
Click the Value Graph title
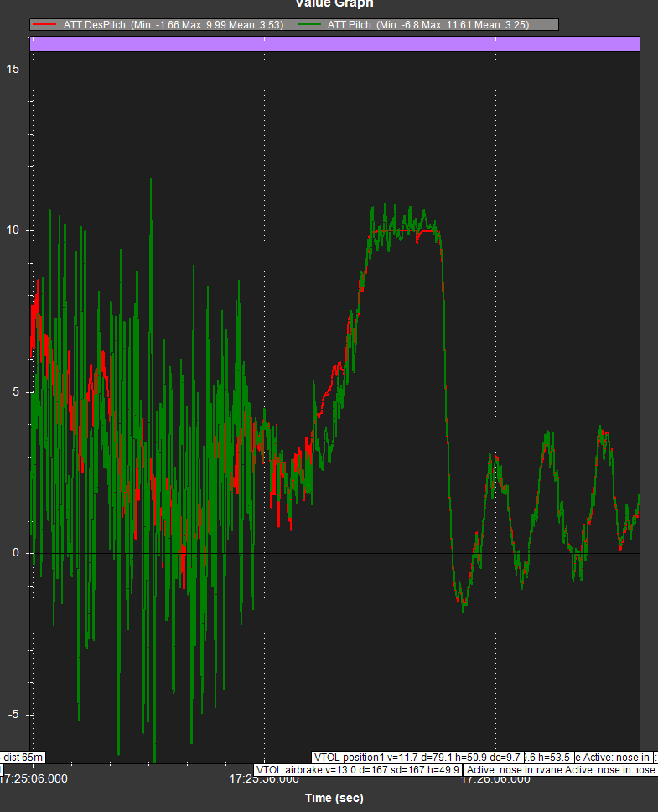334,3
